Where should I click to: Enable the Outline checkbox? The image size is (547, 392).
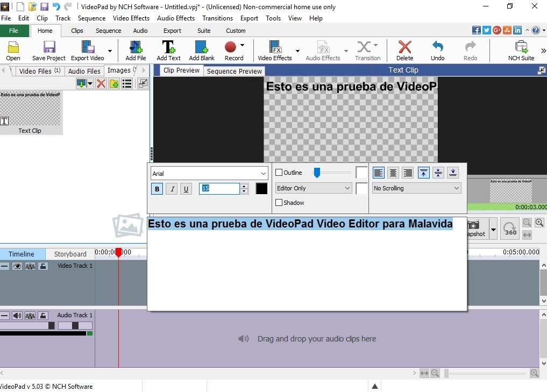pos(279,172)
